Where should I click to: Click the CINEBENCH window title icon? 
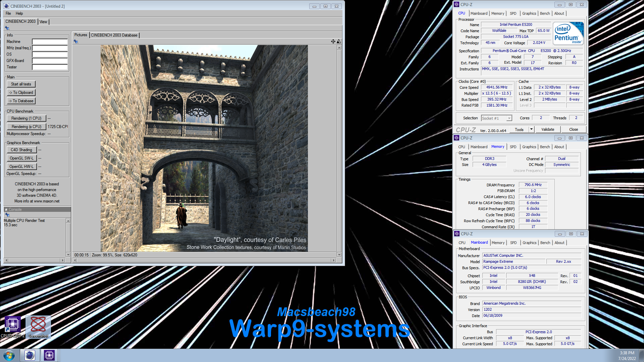click(6, 6)
